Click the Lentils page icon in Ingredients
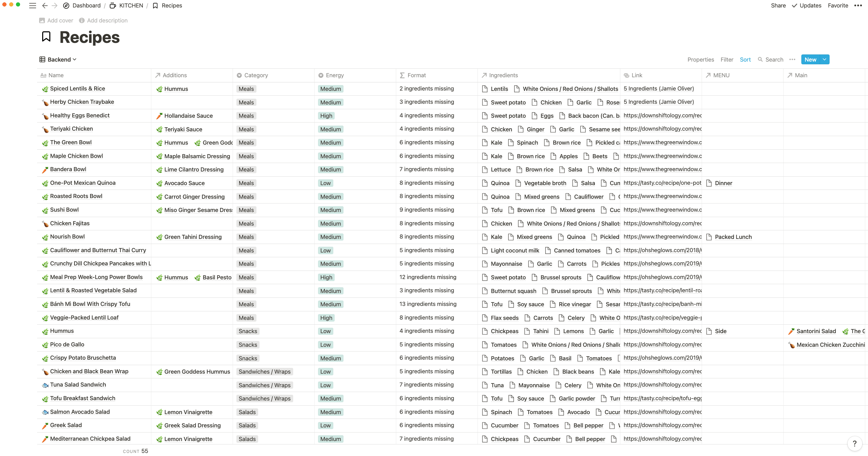The height and width of the screenshot is (456, 868). 485,89
